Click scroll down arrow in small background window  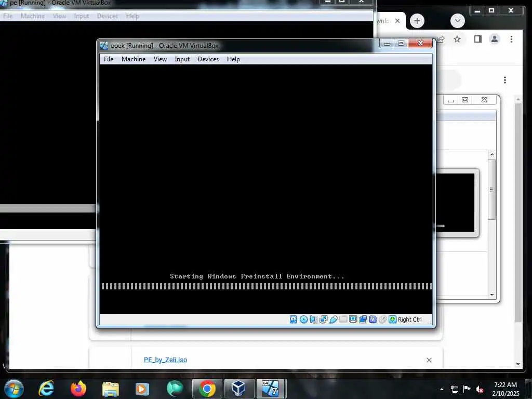pyautogui.click(x=492, y=295)
